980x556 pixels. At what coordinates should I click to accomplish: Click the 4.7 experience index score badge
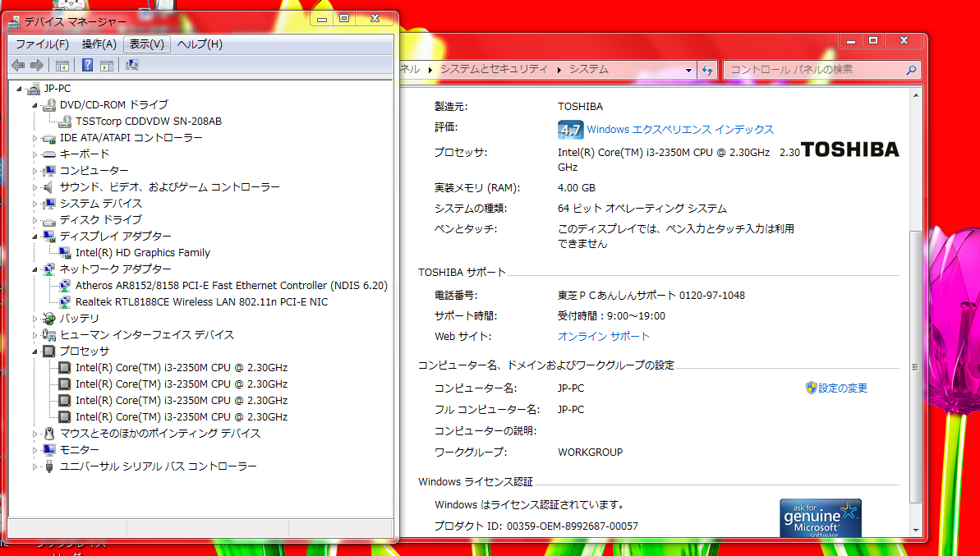tap(570, 130)
